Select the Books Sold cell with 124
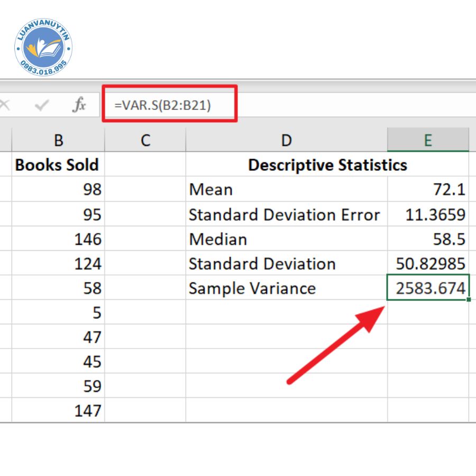476x476 pixels. 58,264
